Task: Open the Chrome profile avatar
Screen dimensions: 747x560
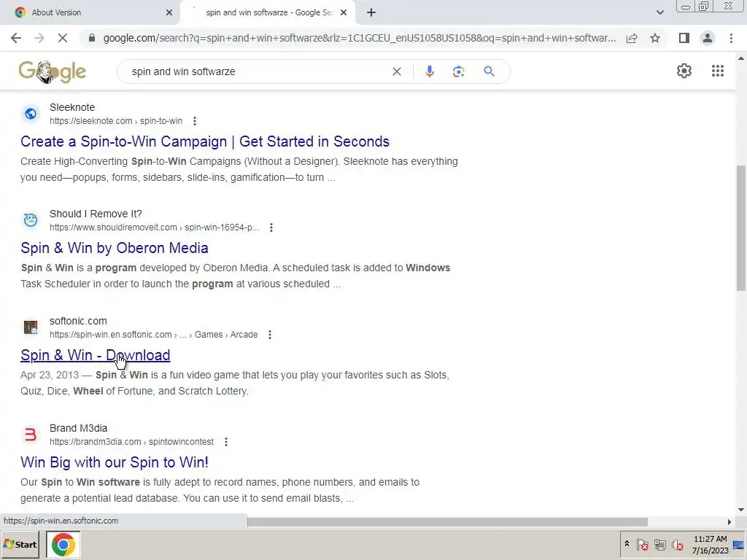Action: click(708, 38)
